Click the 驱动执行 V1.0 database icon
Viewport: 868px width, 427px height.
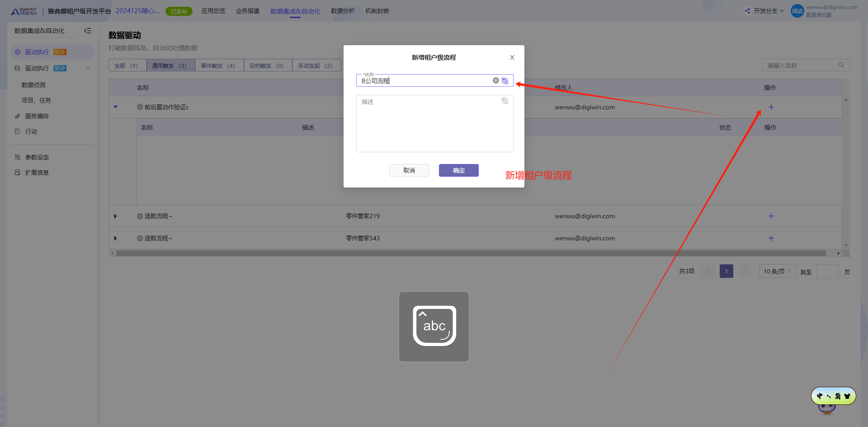(17, 68)
